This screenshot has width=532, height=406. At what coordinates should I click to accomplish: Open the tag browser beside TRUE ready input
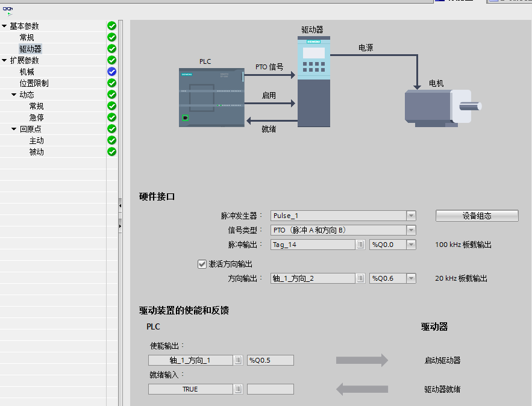[239, 389]
